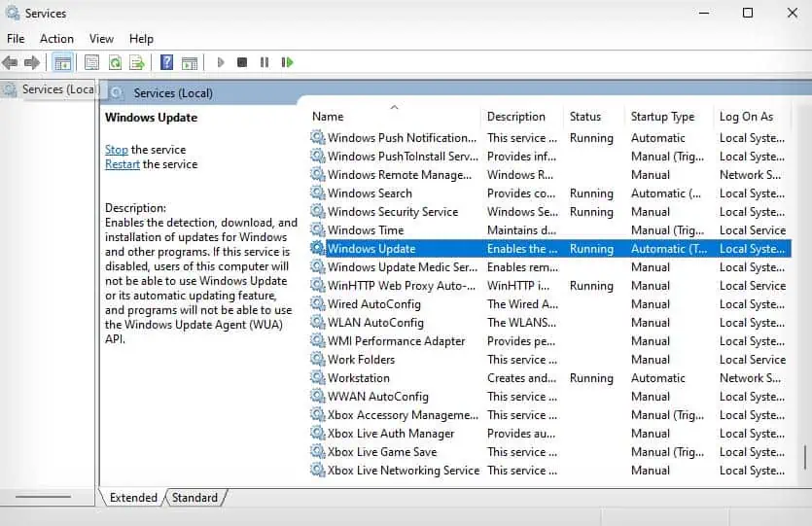The width and height of the screenshot is (812, 526).
Task: Open the Action menu
Action: (x=56, y=39)
